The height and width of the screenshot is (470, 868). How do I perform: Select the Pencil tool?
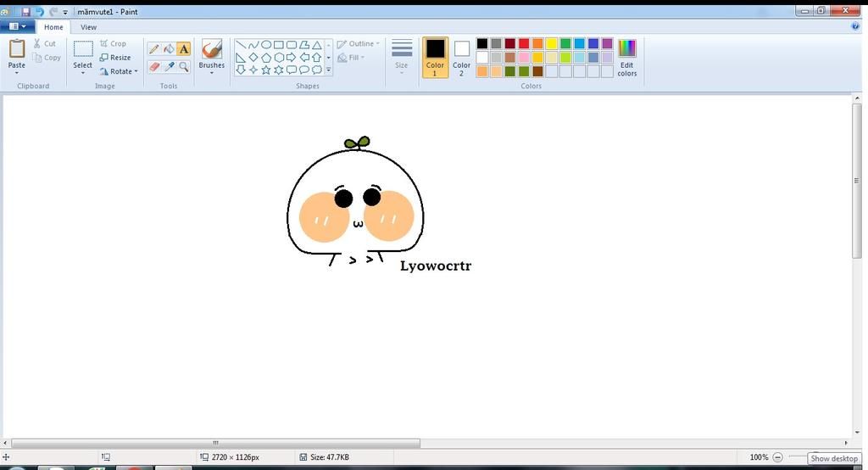pyautogui.click(x=153, y=49)
